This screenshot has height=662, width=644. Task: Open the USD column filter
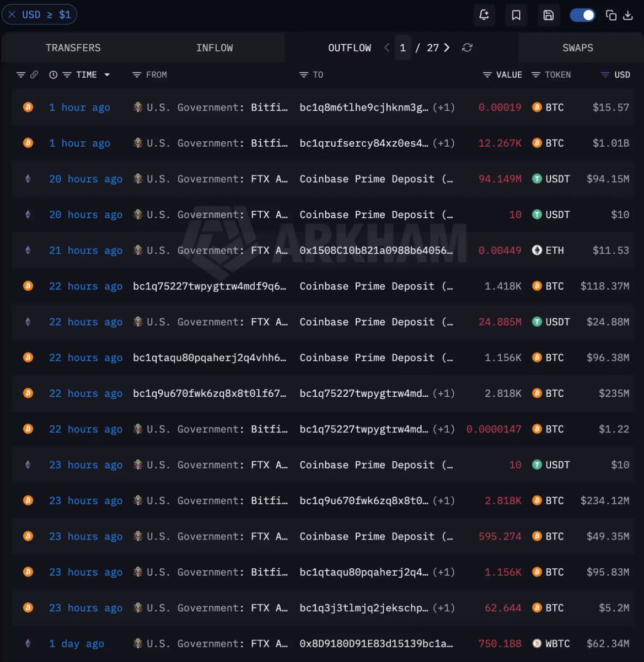tap(605, 74)
